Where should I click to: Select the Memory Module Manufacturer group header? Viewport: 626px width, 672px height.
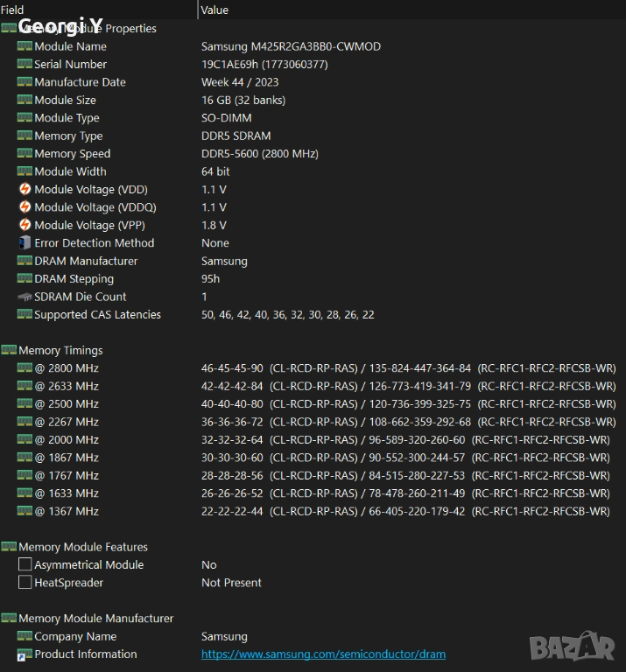pyautogui.click(x=95, y=618)
